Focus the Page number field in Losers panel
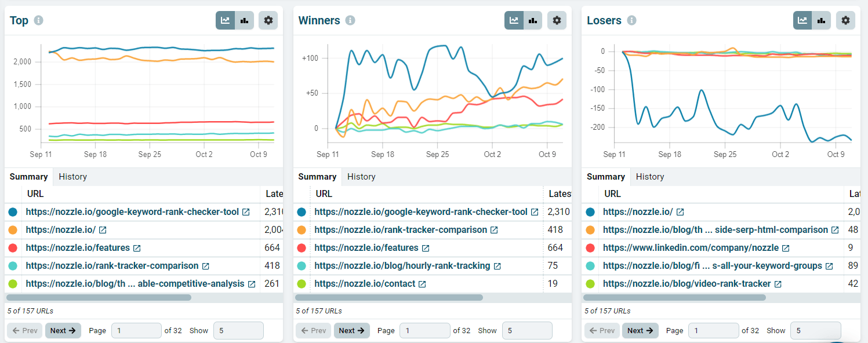 point(714,331)
